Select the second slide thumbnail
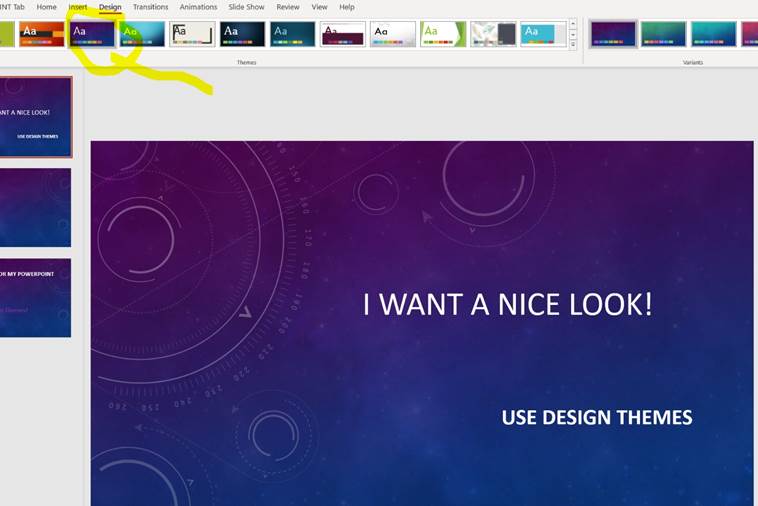 coord(36,208)
